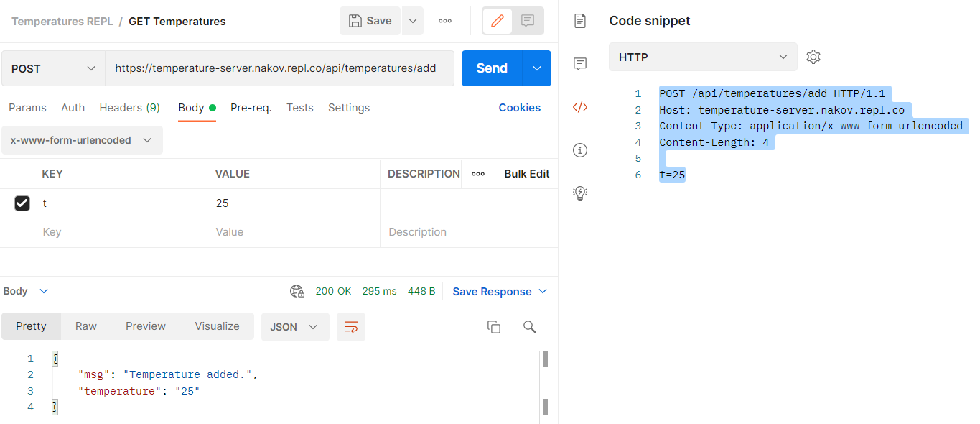980x424 pixels.
Task: Open the POST method dropdown
Action: coord(53,68)
